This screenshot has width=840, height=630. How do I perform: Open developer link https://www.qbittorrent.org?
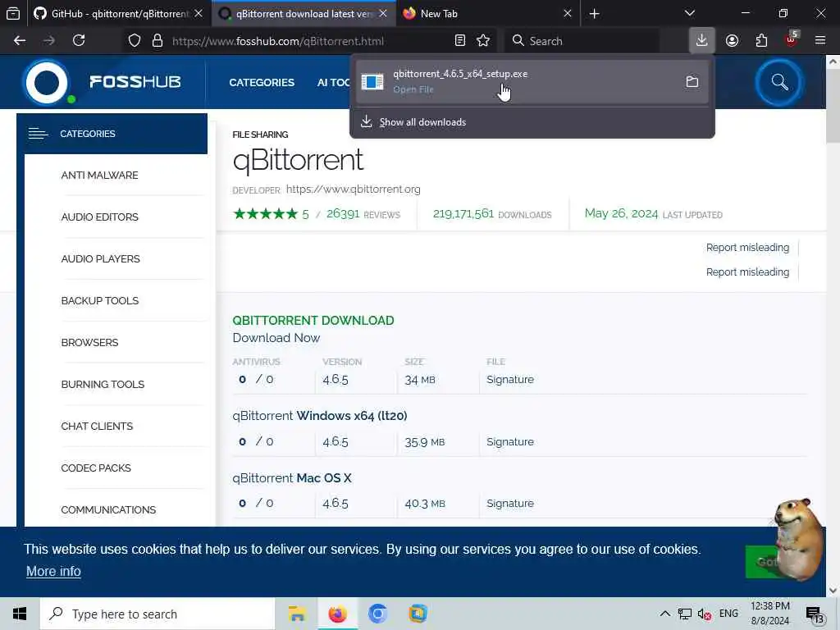tap(353, 189)
